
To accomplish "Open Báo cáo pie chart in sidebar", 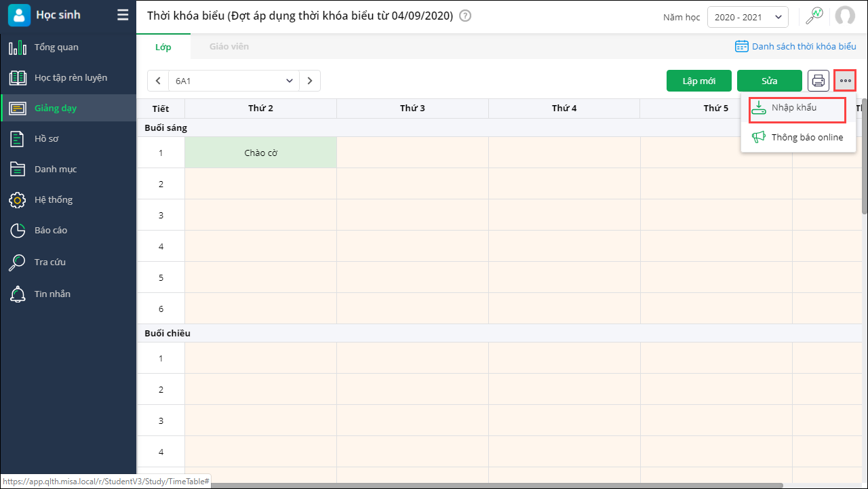I will (18, 231).
